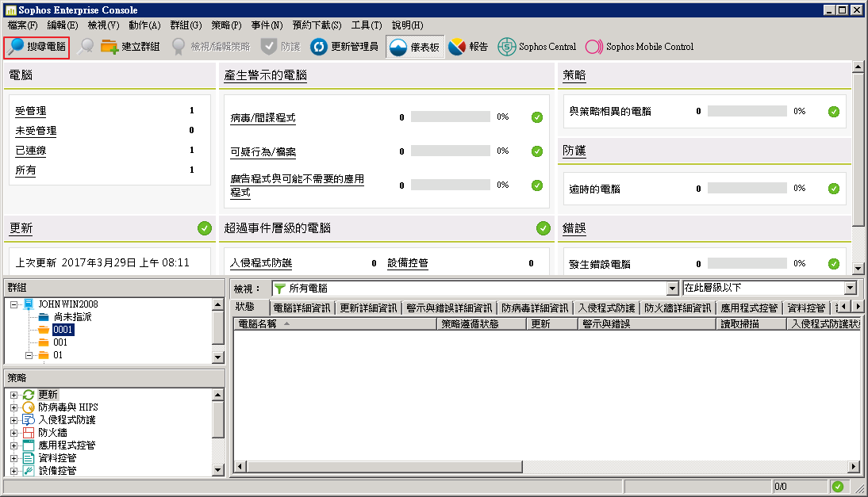Open 更新管理員 update managers toolbar icon
868x497 pixels.
318,47
